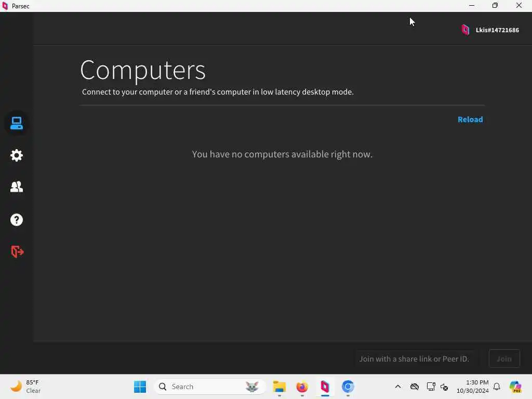The width and height of the screenshot is (532, 399).
Task: Click the muted volume tray icon
Action: point(444,387)
